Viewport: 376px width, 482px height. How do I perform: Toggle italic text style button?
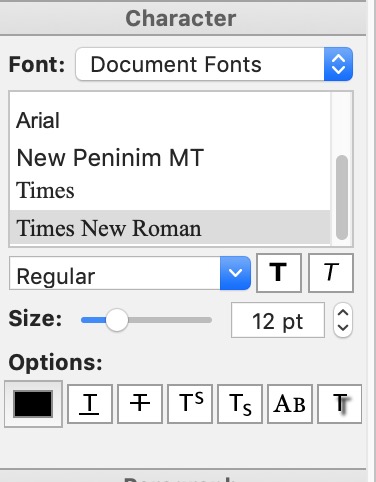[331, 273]
